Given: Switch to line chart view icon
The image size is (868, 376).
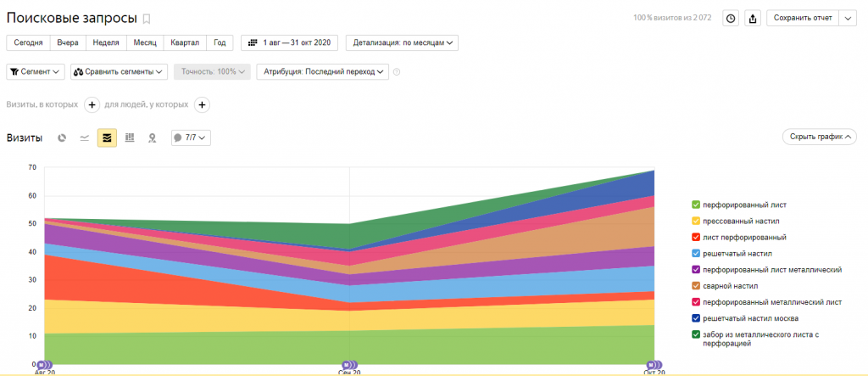Looking at the screenshot, I should (x=84, y=137).
